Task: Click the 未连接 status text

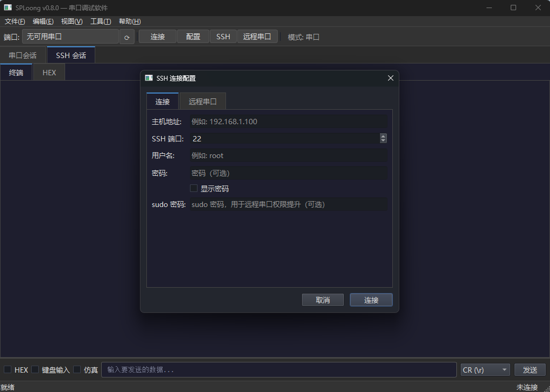Action: (x=527, y=387)
